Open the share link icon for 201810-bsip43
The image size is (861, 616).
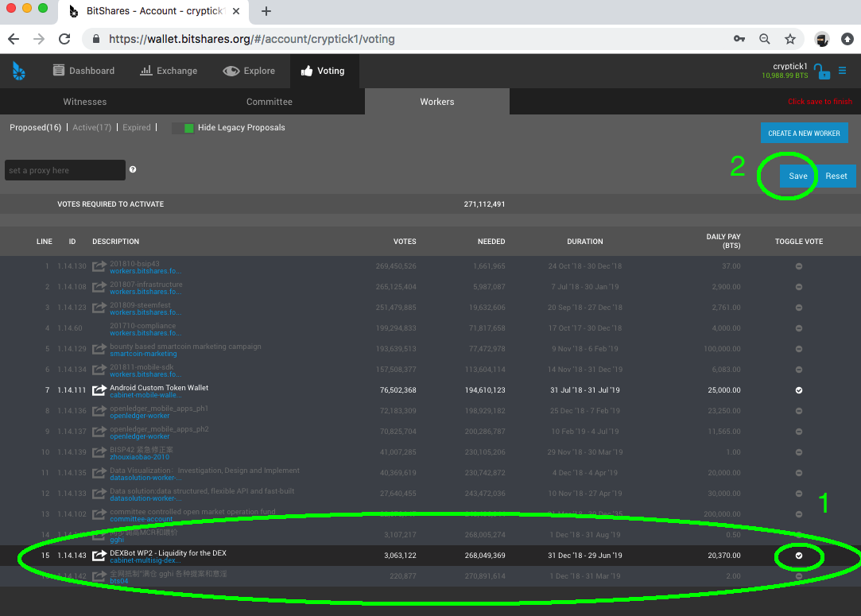click(99, 266)
